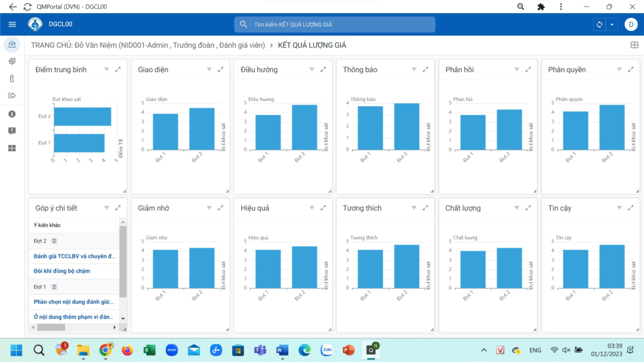Toggle the grid layout view icon
Image resolution: width=644 pixels, height=362 pixels.
pos(635,45)
